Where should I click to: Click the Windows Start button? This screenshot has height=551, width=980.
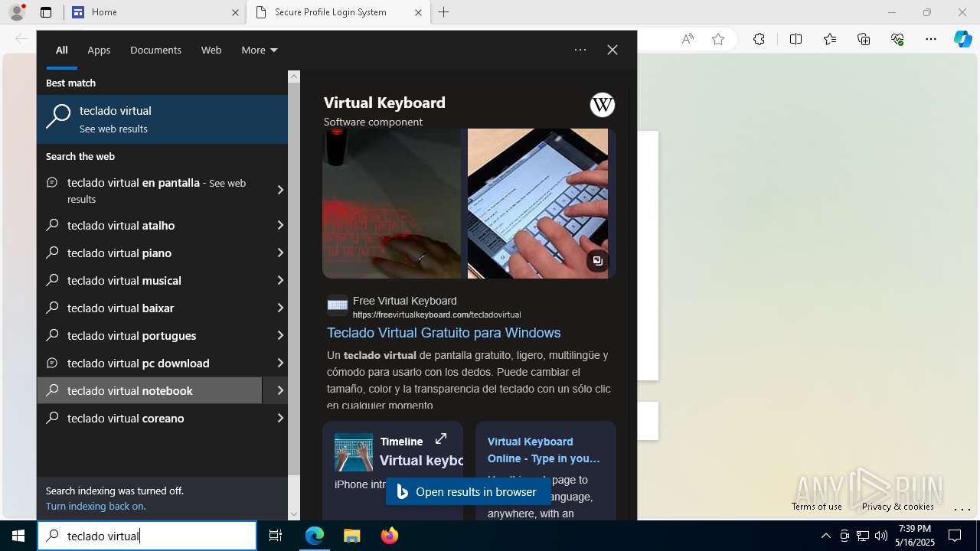pyautogui.click(x=18, y=536)
